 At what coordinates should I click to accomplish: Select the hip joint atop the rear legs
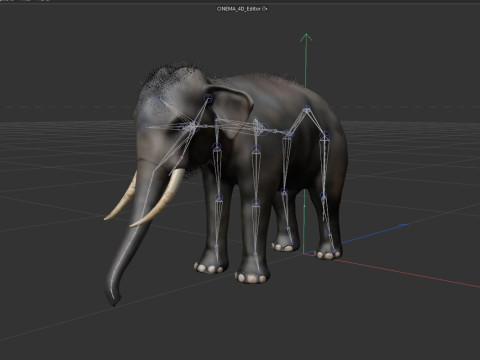click(307, 108)
